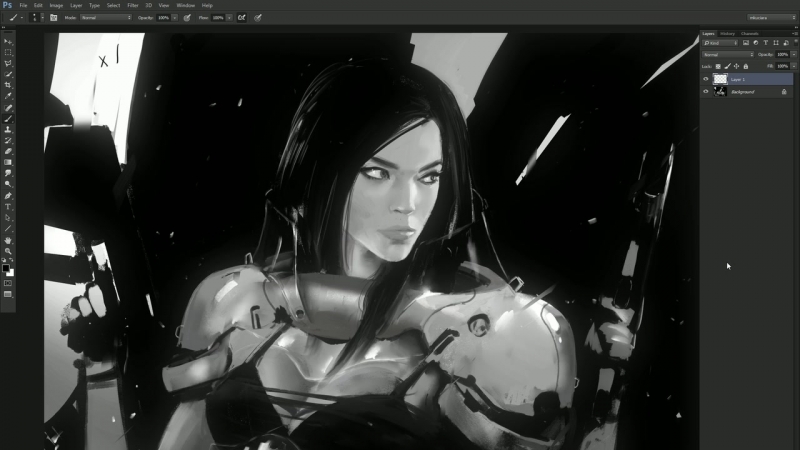Open the workspace switcher dropdown

(x=772, y=17)
